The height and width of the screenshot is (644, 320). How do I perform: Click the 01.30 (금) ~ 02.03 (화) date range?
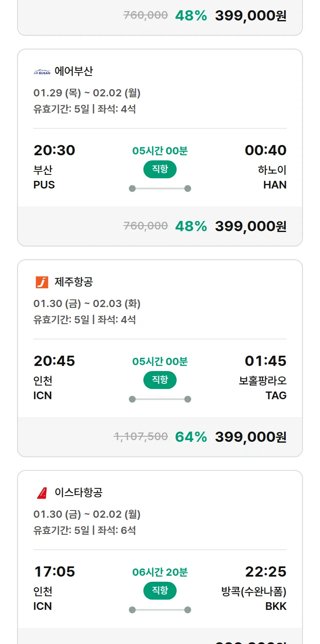pyautogui.click(x=87, y=304)
